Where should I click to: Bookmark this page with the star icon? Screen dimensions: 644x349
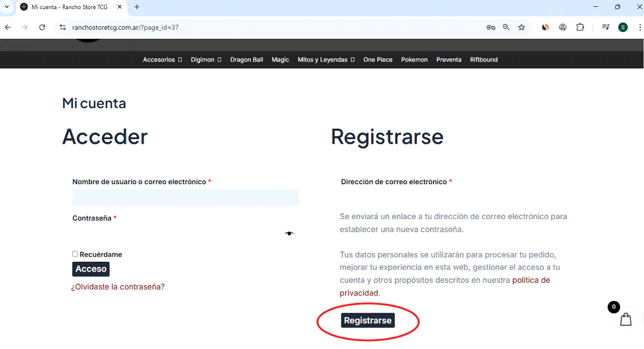coord(521,27)
